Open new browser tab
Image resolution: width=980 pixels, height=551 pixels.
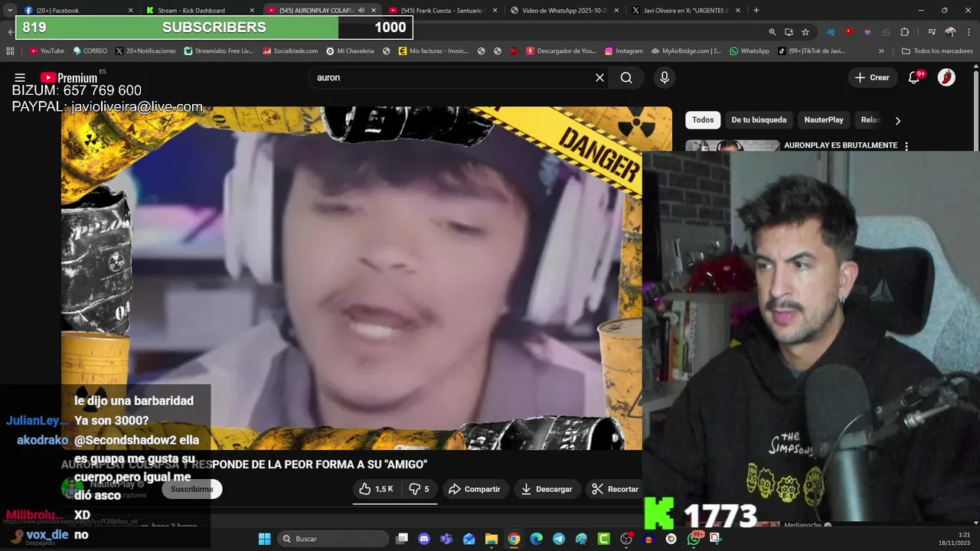click(x=756, y=10)
